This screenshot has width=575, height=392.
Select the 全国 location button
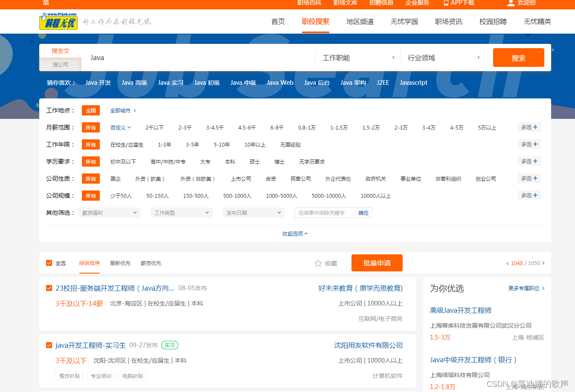91,110
